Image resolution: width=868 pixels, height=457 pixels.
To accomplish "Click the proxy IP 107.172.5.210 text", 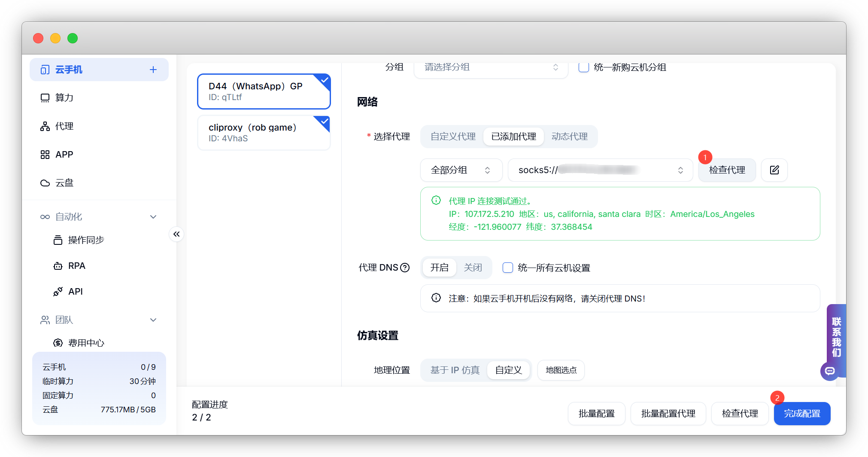I will coord(489,214).
